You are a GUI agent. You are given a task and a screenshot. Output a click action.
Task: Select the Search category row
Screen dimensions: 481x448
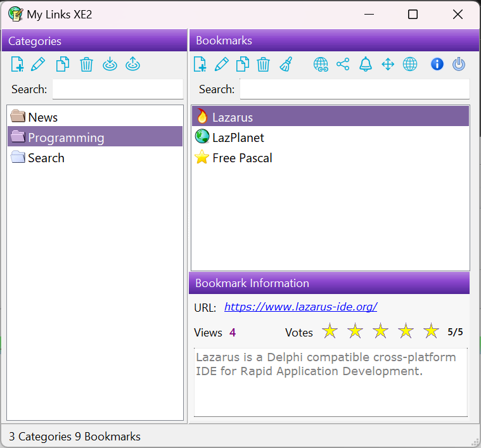(x=95, y=157)
